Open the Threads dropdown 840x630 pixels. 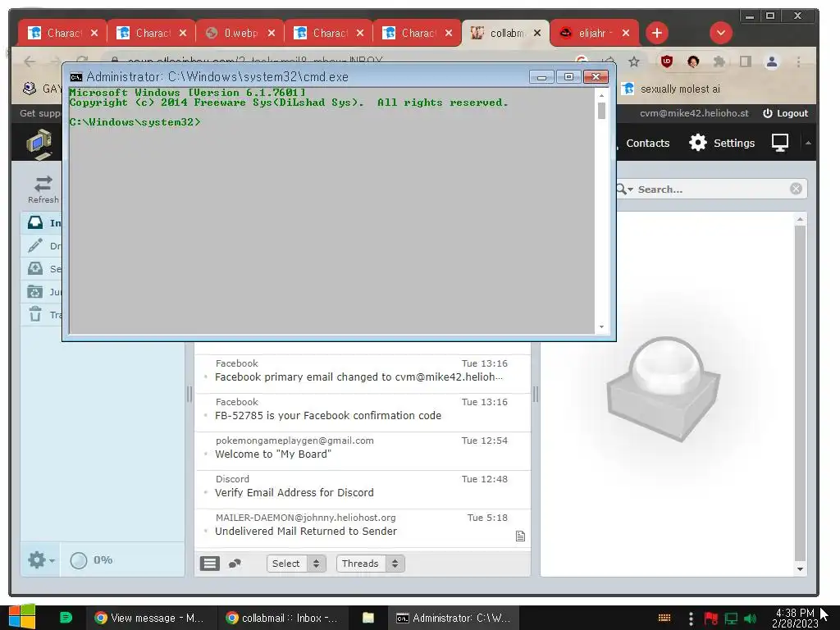(370, 564)
